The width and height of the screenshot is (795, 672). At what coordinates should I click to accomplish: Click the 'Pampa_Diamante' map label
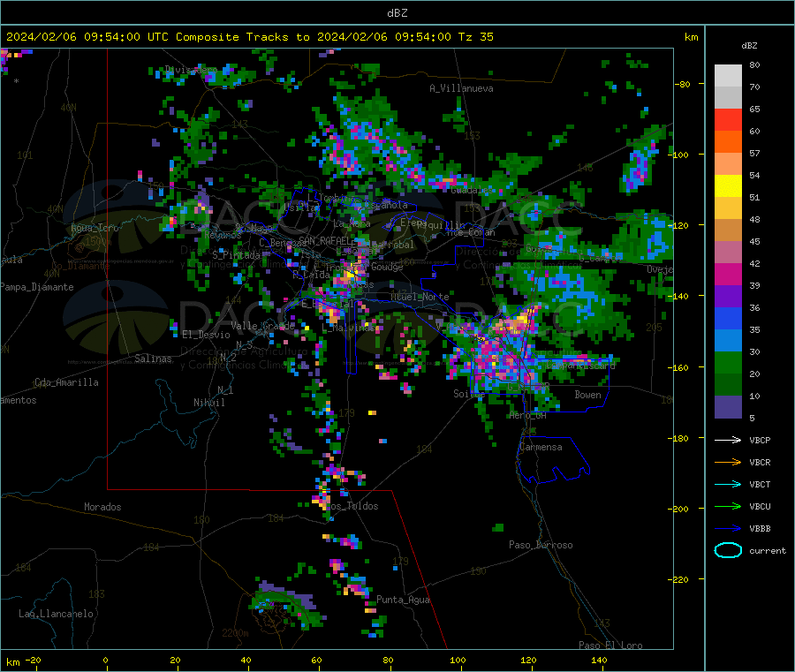36,287
